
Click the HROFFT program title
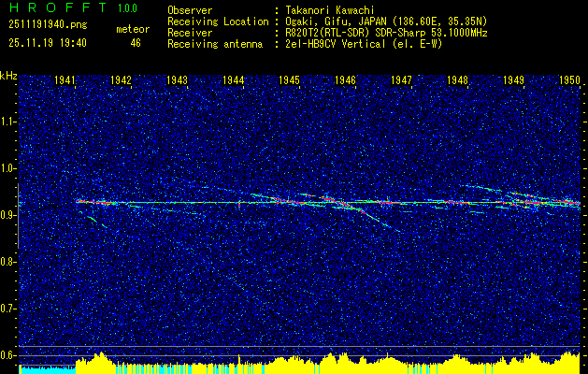(x=58, y=7)
